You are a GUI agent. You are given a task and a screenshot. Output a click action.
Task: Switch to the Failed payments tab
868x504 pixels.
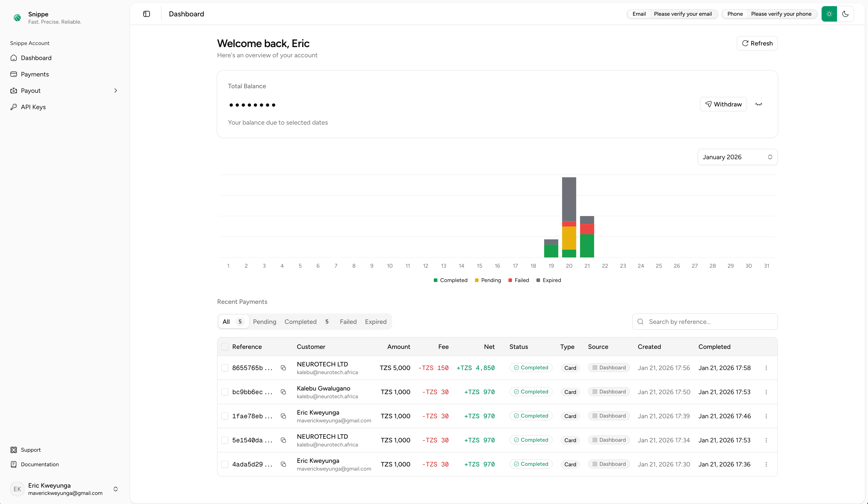coord(348,322)
